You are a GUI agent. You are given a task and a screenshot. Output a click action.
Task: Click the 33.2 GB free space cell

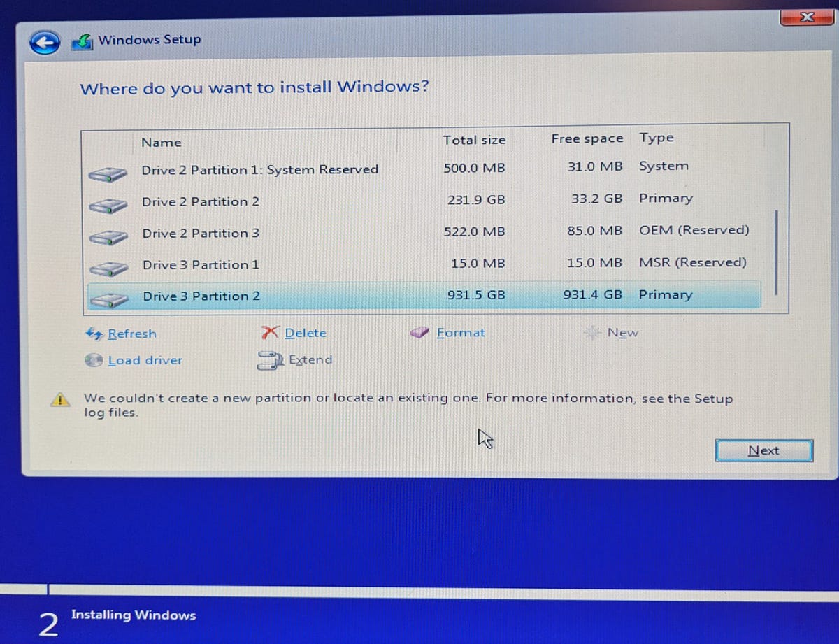tap(596, 199)
